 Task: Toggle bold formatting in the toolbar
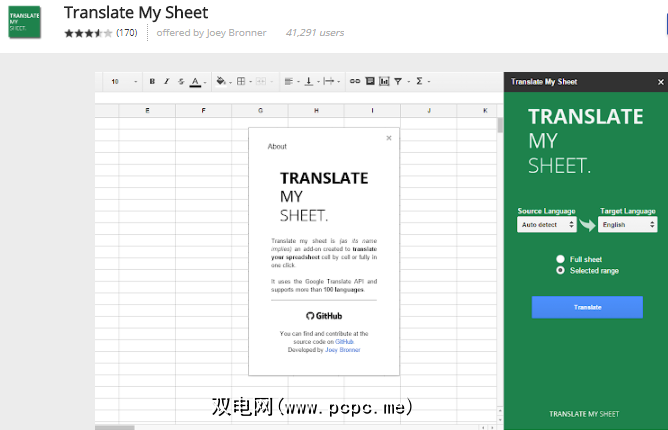(x=152, y=81)
